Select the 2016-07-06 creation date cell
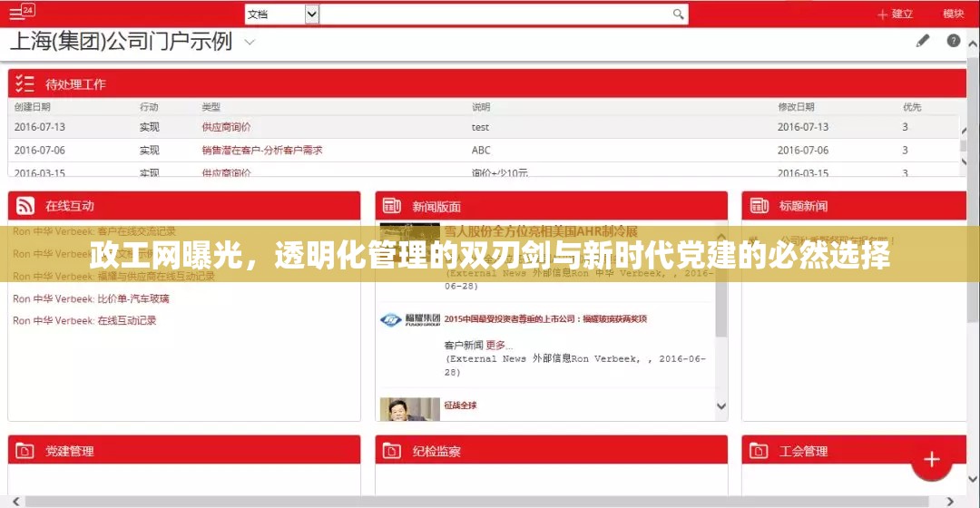The width and height of the screenshot is (980, 508). click(x=39, y=150)
